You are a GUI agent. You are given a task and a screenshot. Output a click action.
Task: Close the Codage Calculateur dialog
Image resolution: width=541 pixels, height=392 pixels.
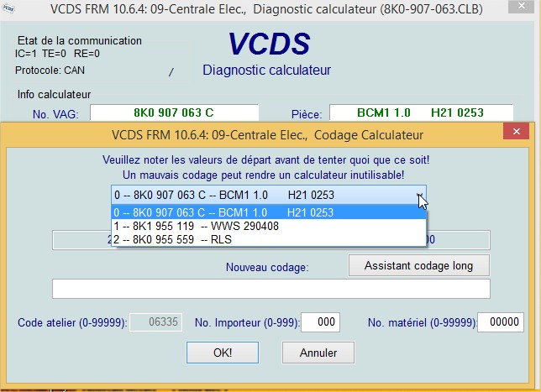click(516, 131)
